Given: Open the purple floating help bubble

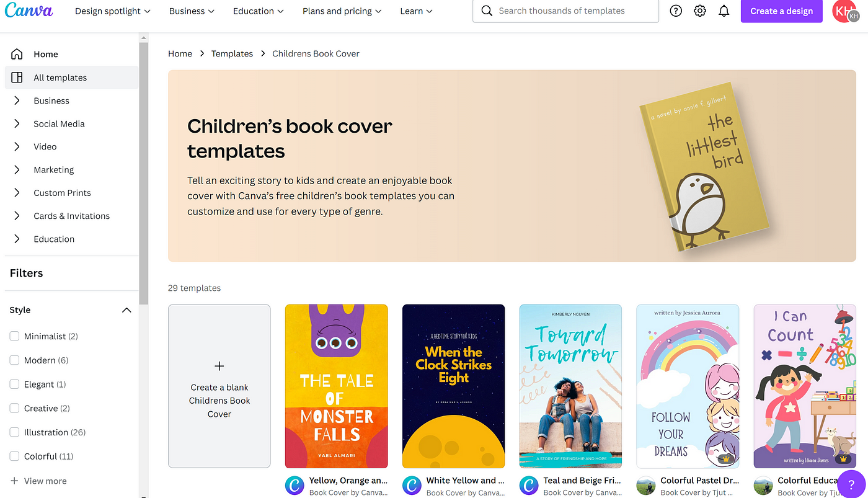Looking at the screenshot, I should click(x=851, y=484).
